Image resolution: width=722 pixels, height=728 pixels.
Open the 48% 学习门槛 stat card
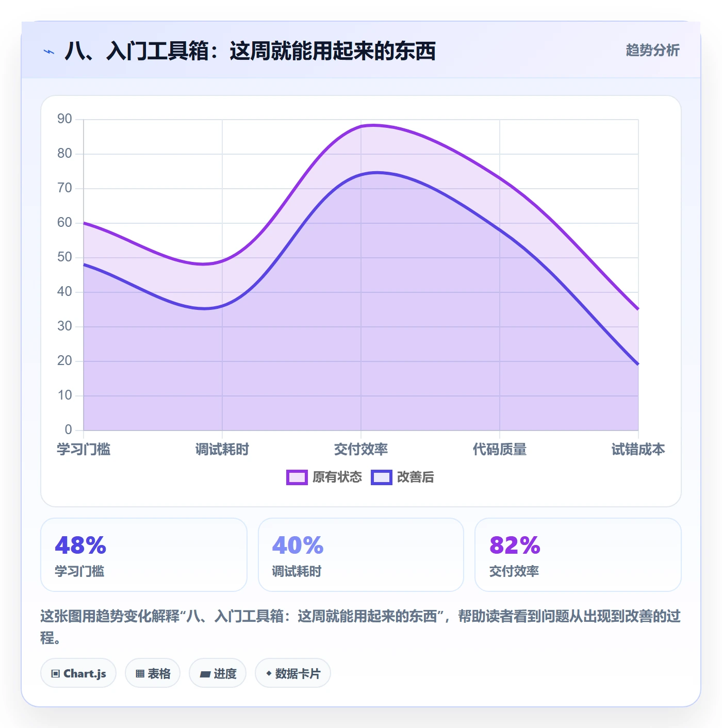pos(144,555)
